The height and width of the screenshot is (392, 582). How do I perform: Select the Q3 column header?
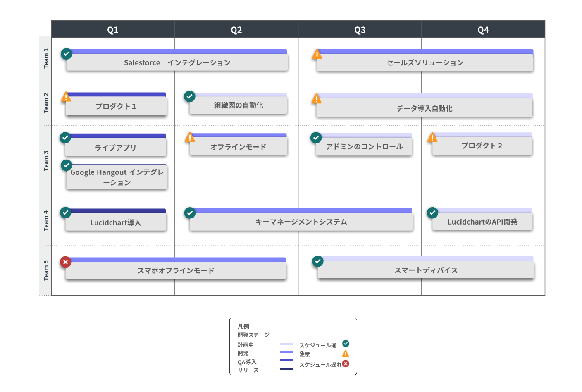click(360, 30)
